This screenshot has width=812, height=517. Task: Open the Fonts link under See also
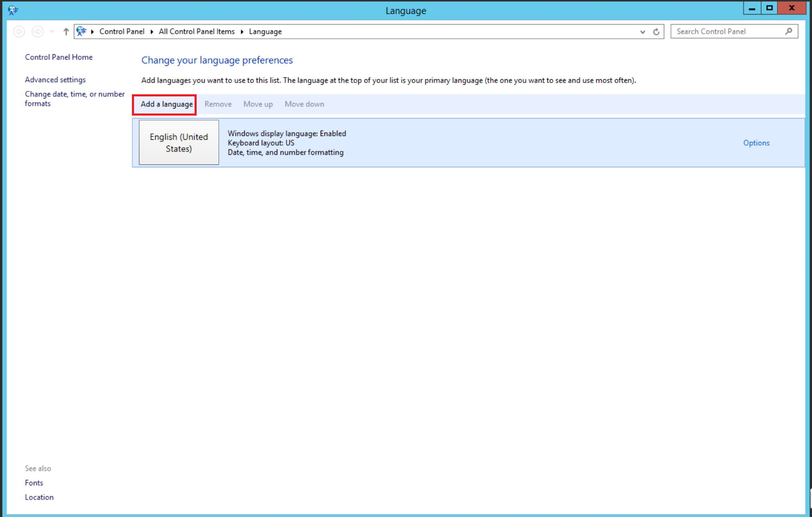34,483
